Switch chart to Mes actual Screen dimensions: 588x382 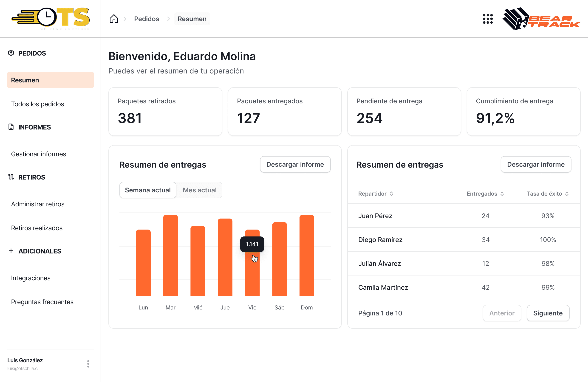point(199,190)
